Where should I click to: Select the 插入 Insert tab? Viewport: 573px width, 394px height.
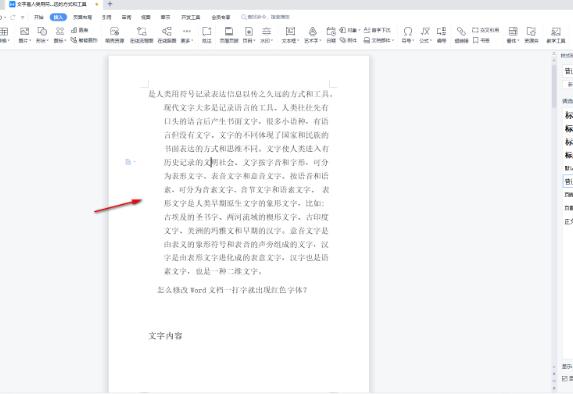pyautogui.click(x=58, y=17)
